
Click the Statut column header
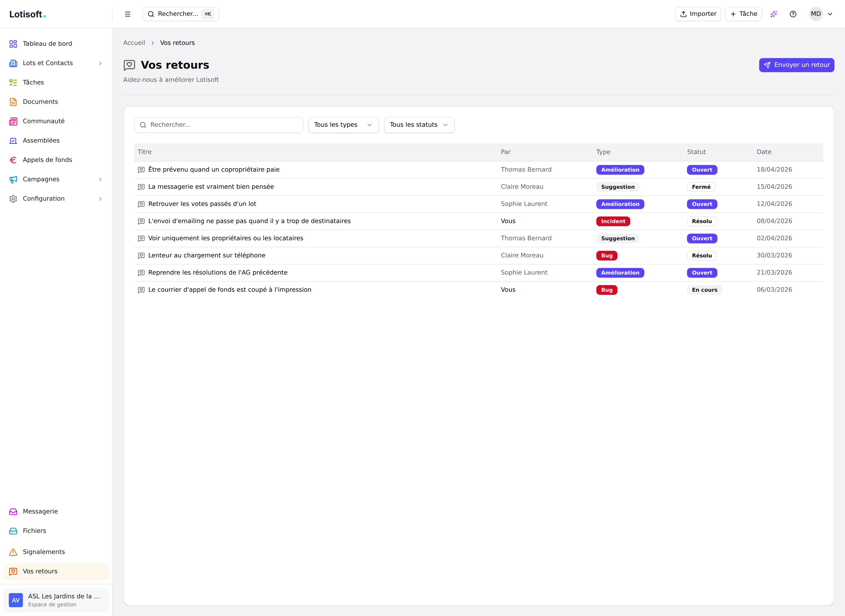[696, 152]
